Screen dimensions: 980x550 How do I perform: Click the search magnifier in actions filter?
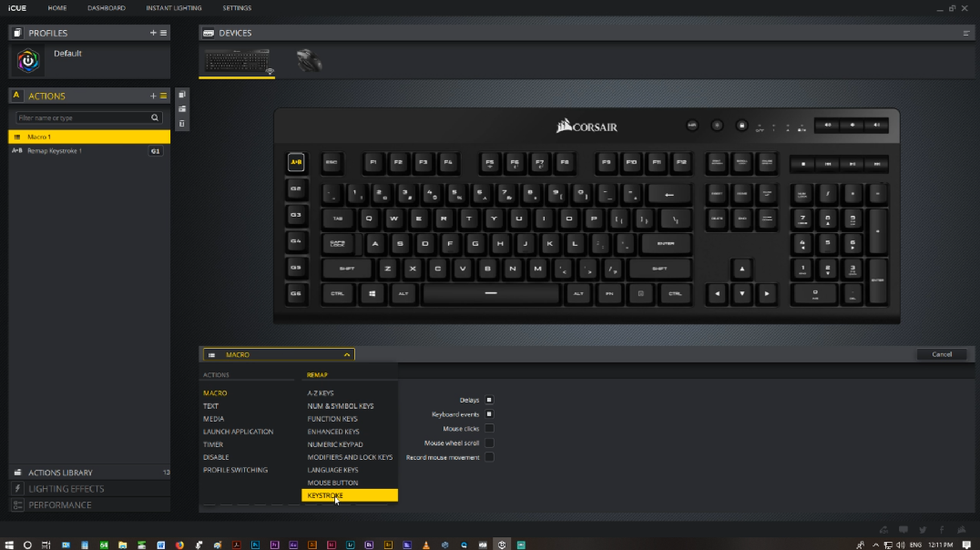tap(155, 117)
